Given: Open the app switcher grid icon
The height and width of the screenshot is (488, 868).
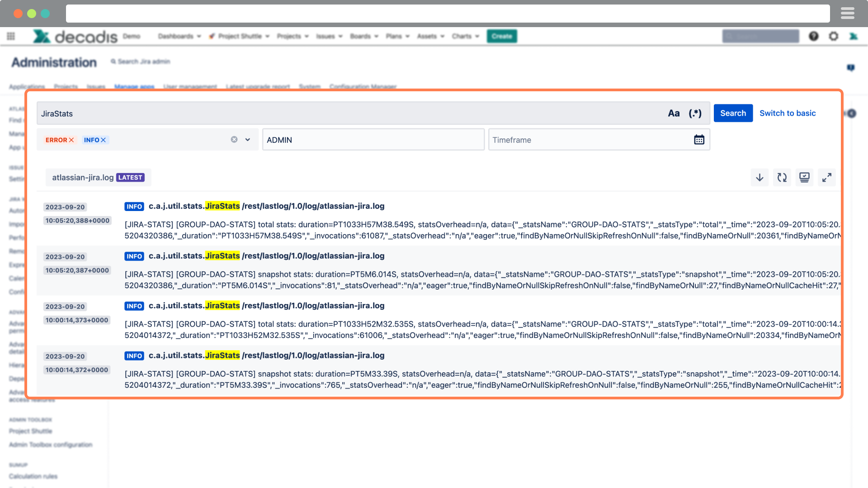Looking at the screenshot, I should coord(10,36).
